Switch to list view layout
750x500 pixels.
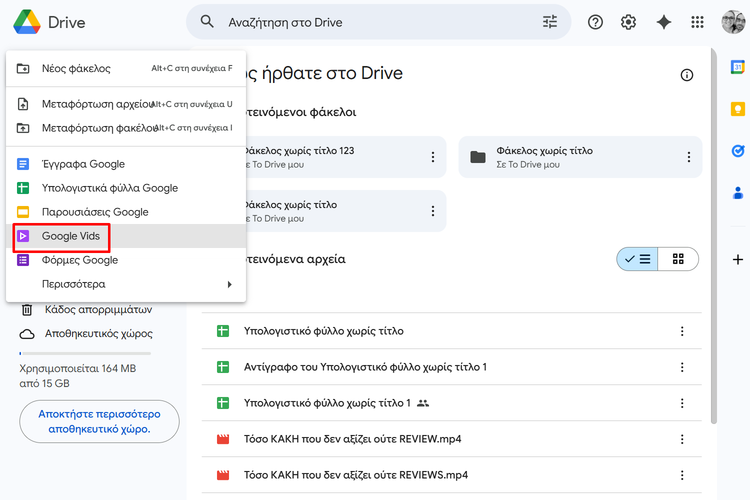(637, 259)
